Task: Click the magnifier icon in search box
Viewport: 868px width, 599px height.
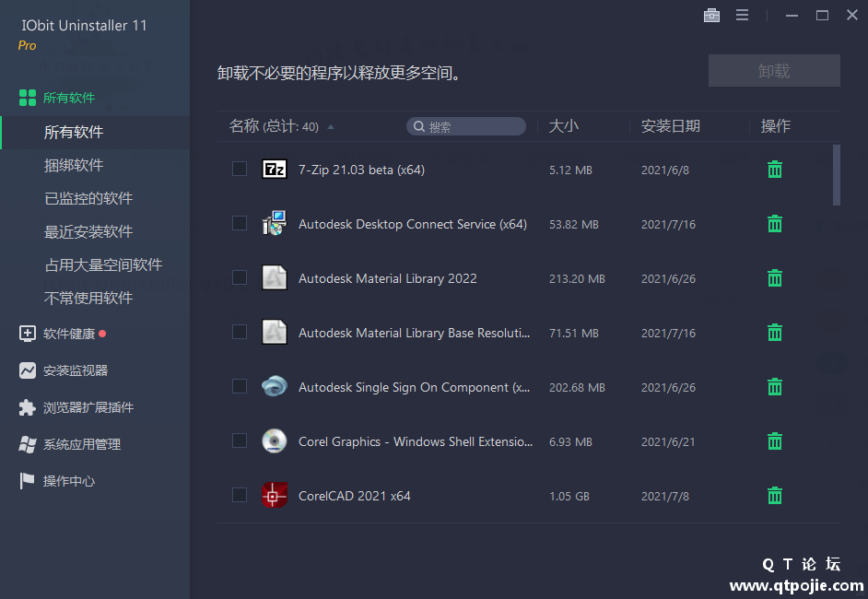Action: (x=419, y=126)
